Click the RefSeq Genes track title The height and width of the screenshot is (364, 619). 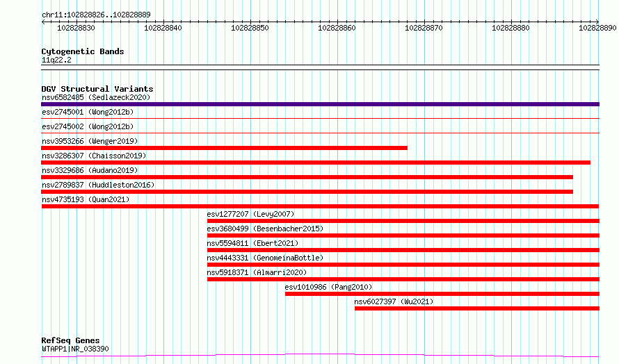(x=70, y=340)
